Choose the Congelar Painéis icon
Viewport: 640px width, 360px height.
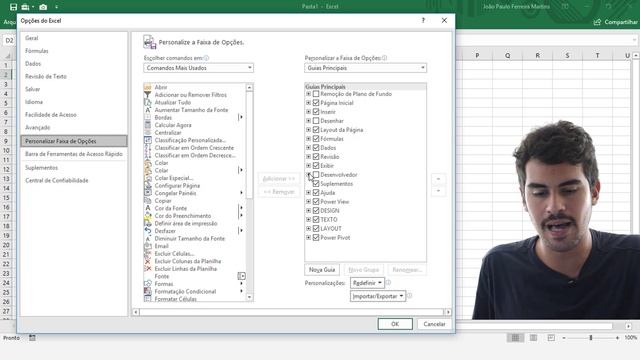coord(148,193)
